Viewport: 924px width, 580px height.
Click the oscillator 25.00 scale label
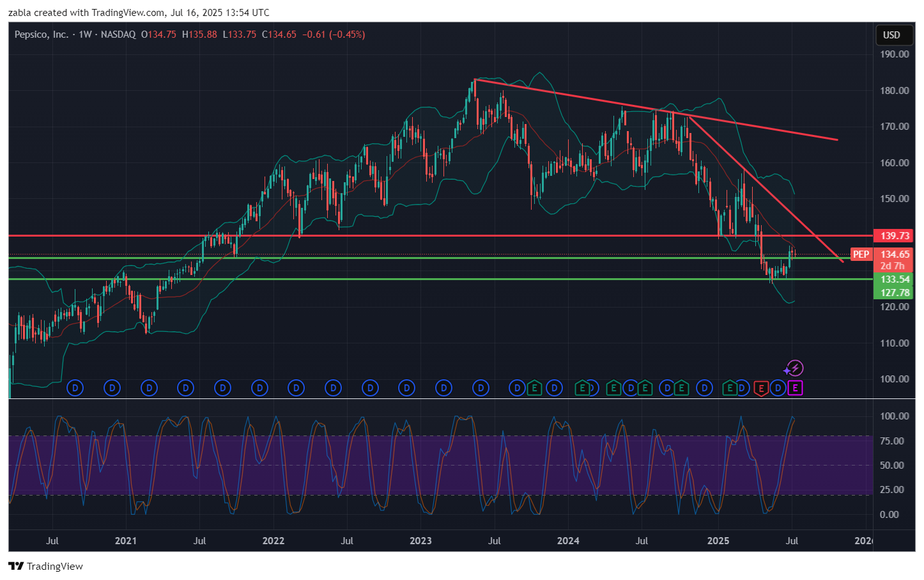pos(892,490)
